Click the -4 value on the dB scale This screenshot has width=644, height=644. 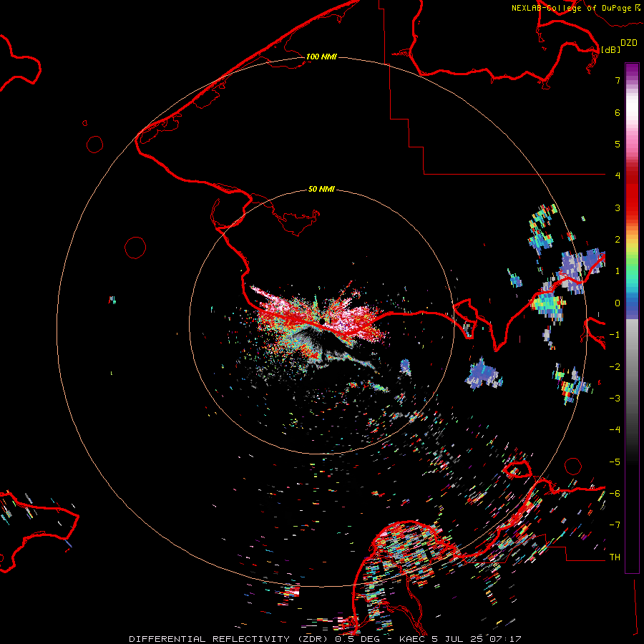click(x=615, y=430)
